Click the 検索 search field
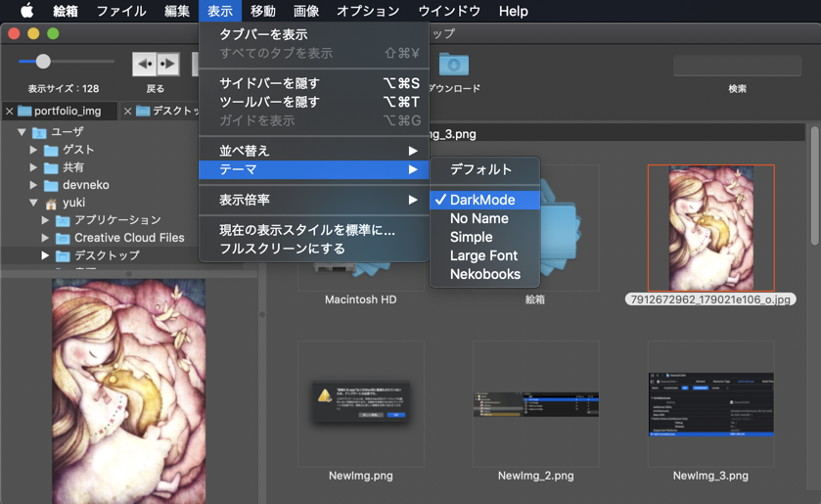 (737, 66)
